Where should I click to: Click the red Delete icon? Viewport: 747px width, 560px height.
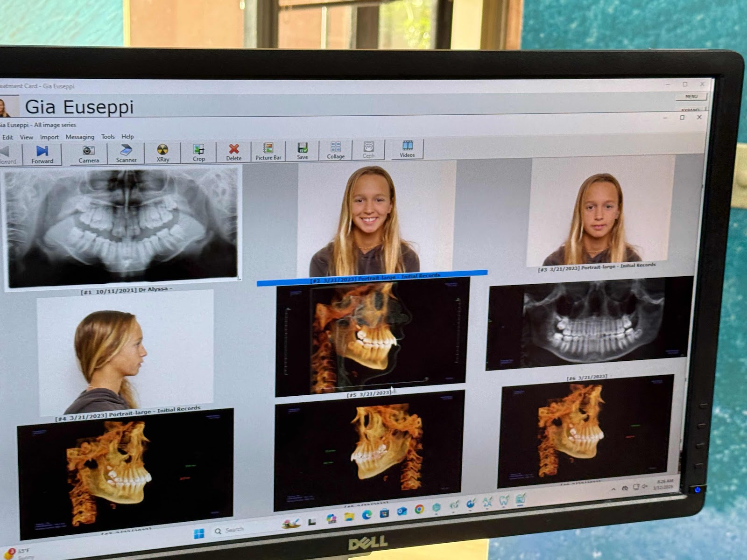click(234, 152)
